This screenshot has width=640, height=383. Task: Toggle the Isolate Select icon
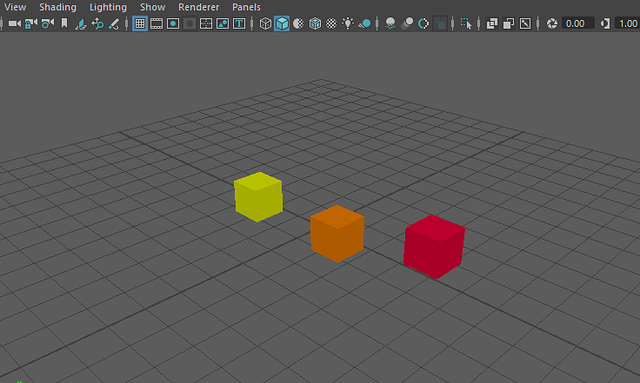point(466,24)
